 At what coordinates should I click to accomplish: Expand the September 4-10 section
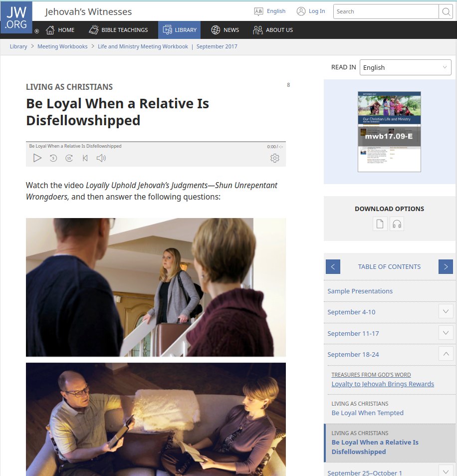446,311
